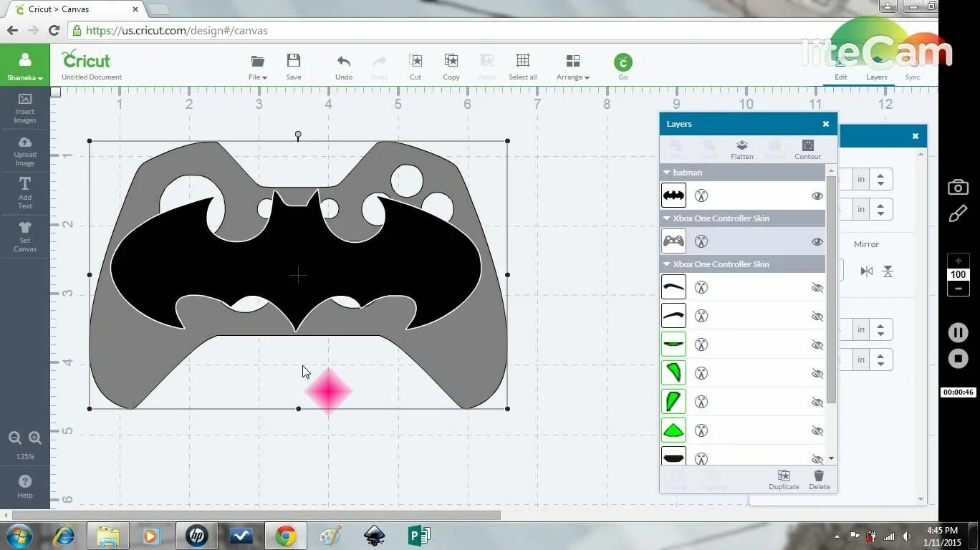Open the Shameka account dropdown
The image size is (980, 550).
pyautogui.click(x=25, y=67)
